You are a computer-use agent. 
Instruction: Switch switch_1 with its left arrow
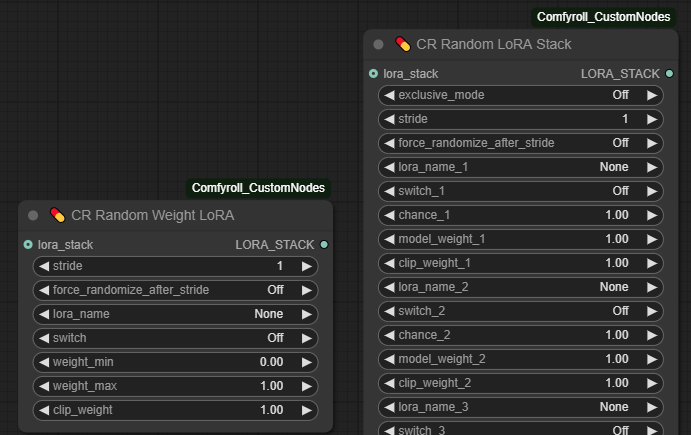click(389, 191)
